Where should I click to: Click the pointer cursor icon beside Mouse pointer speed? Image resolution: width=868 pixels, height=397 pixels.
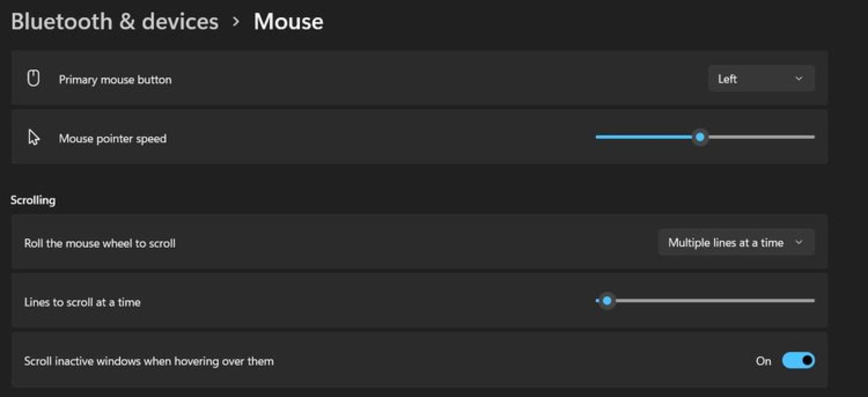[33, 137]
